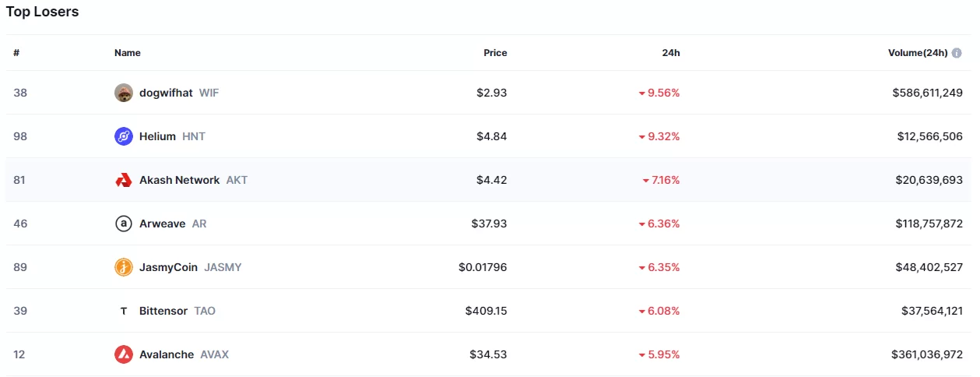
Task: Click the Arweave coin logo icon
Action: click(x=123, y=224)
